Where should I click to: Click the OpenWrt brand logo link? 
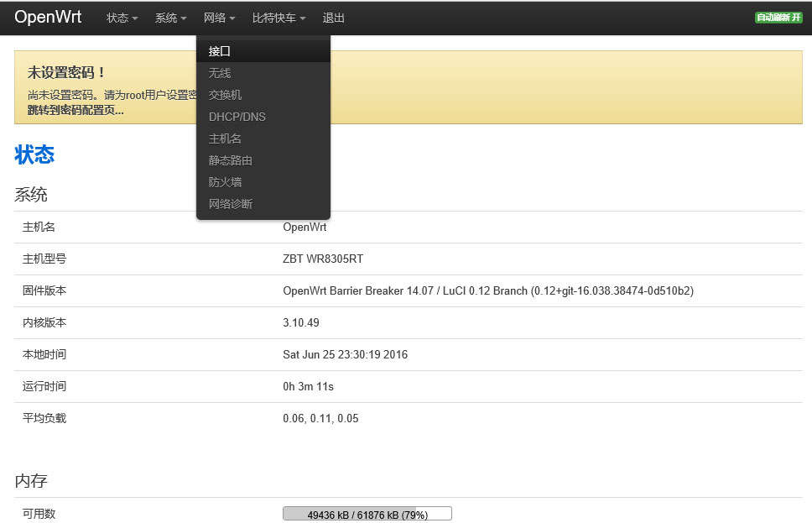coord(48,17)
